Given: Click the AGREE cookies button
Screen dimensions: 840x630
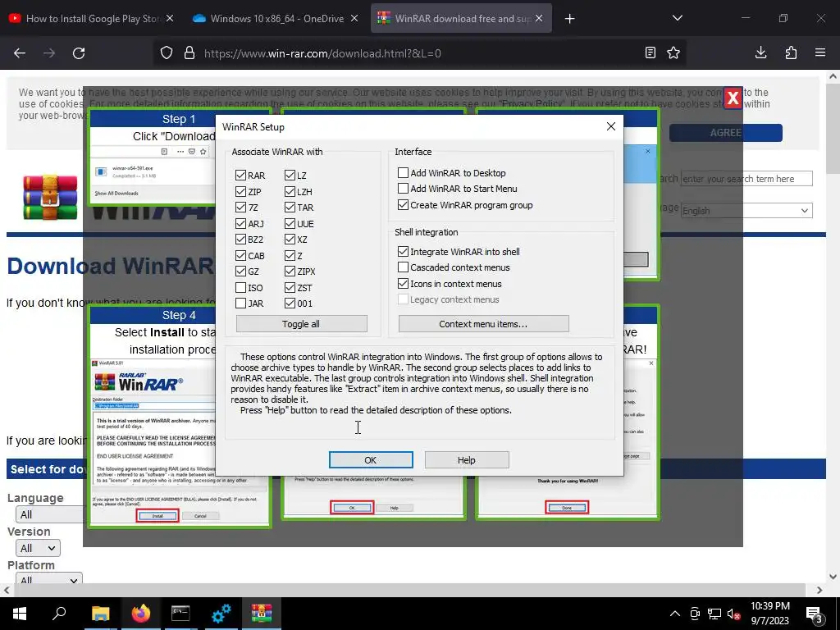Looking at the screenshot, I should [725, 133].
